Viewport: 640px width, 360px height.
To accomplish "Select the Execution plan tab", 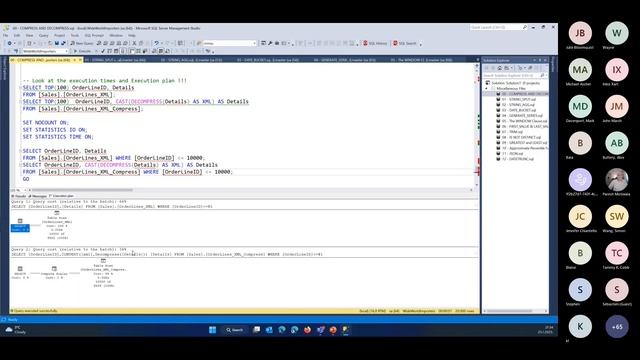I will coord(61,196).
